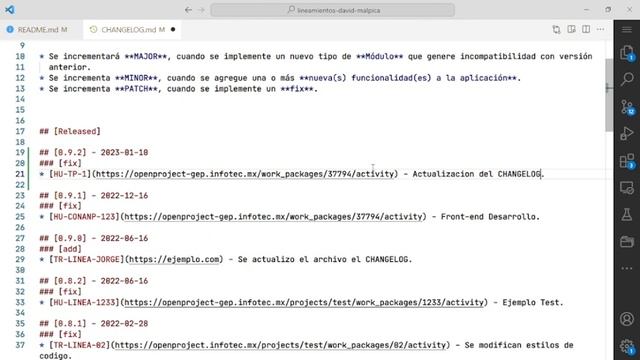
Task: Click 'Actualizacion del CHANGELOG' text
Action: pyautogui.click(x=476, y=174)
